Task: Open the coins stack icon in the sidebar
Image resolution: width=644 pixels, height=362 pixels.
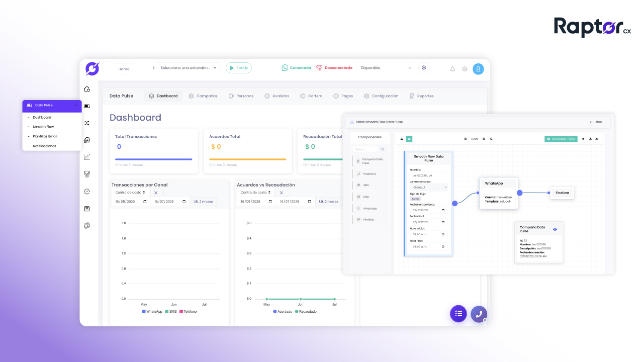Action: pyautogui.click(x=87, y=226)
